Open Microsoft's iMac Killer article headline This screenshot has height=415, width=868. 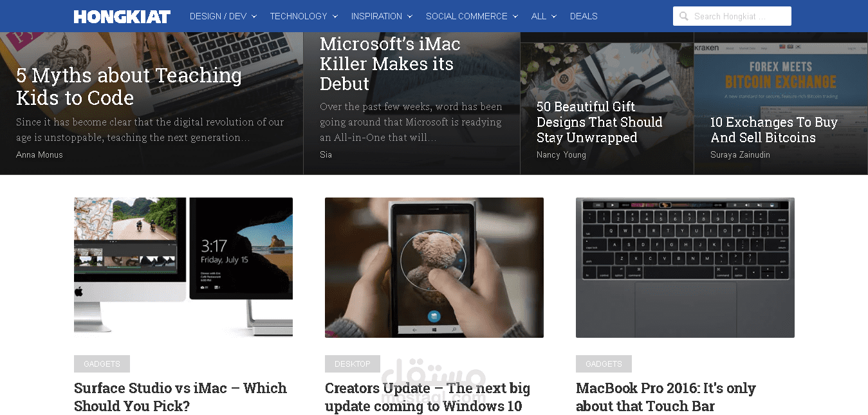point(390,64)
